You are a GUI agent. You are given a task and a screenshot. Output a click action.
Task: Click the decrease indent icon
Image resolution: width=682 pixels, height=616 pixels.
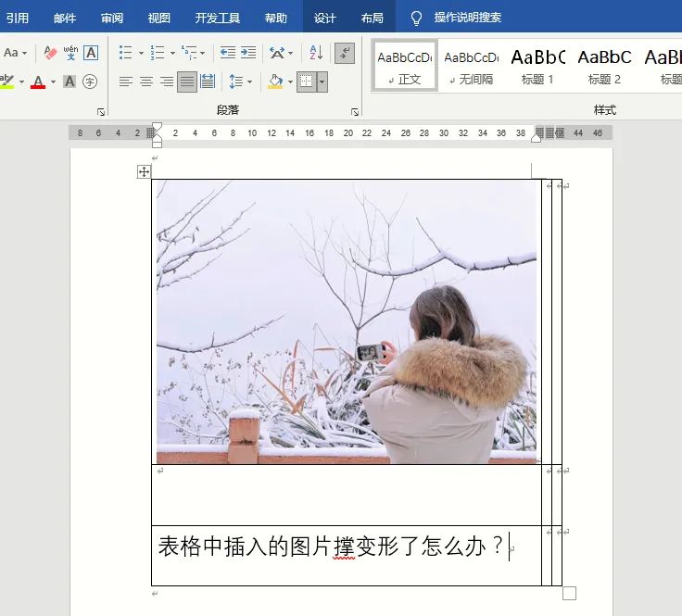pos(227,53)
